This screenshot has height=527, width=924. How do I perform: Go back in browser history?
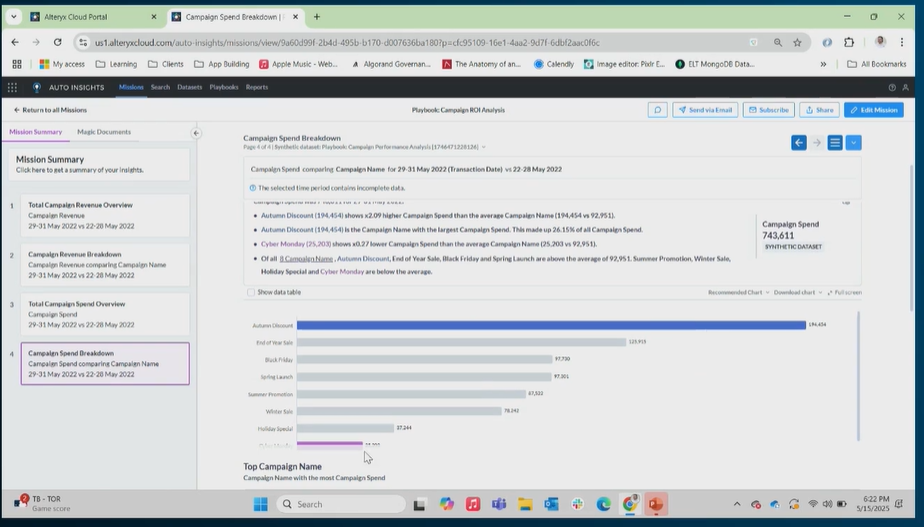15,42
